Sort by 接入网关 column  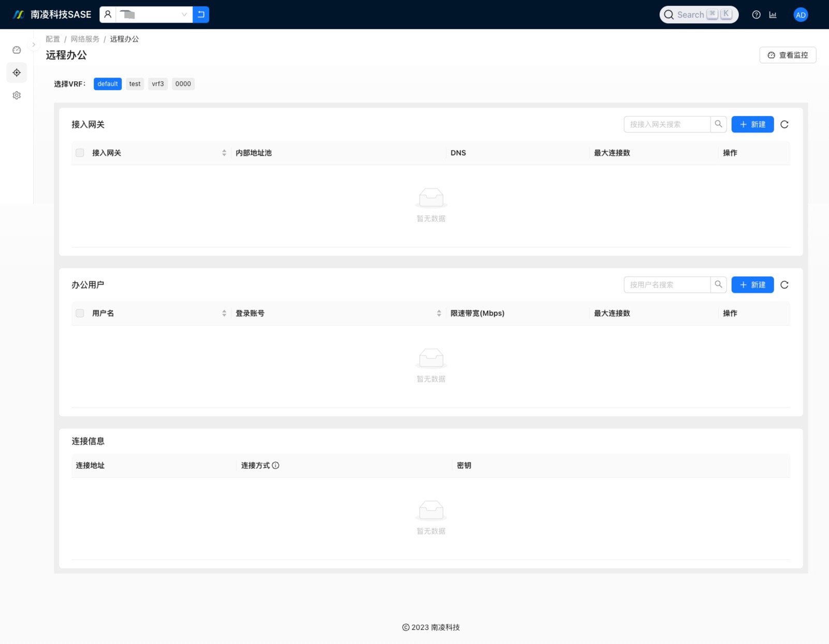224,153
